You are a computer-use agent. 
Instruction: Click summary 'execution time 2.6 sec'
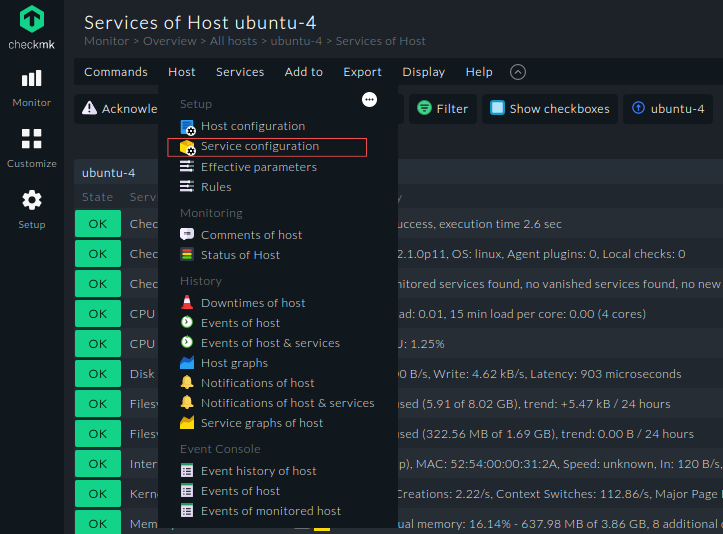click(x=500, y=224)
